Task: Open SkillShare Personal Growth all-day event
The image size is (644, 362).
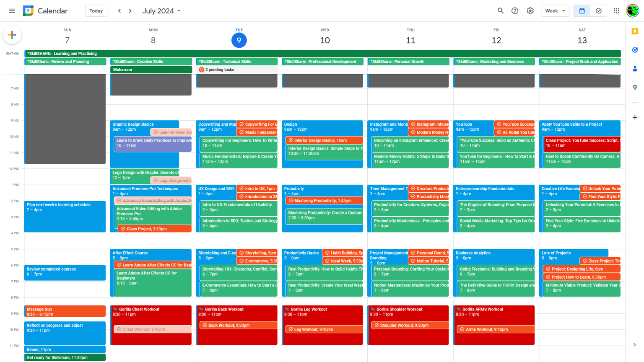Action: [408, 62]
